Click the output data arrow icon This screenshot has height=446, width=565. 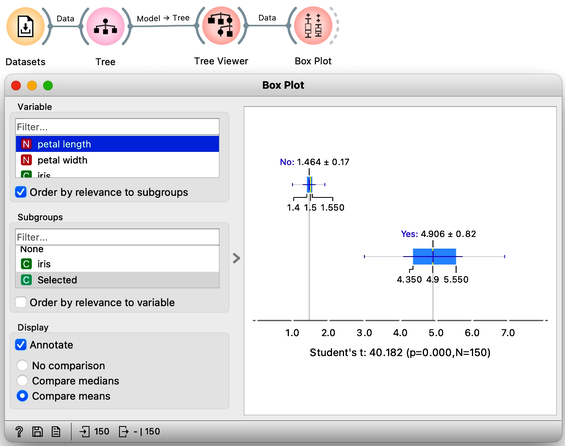pos(123,431)
